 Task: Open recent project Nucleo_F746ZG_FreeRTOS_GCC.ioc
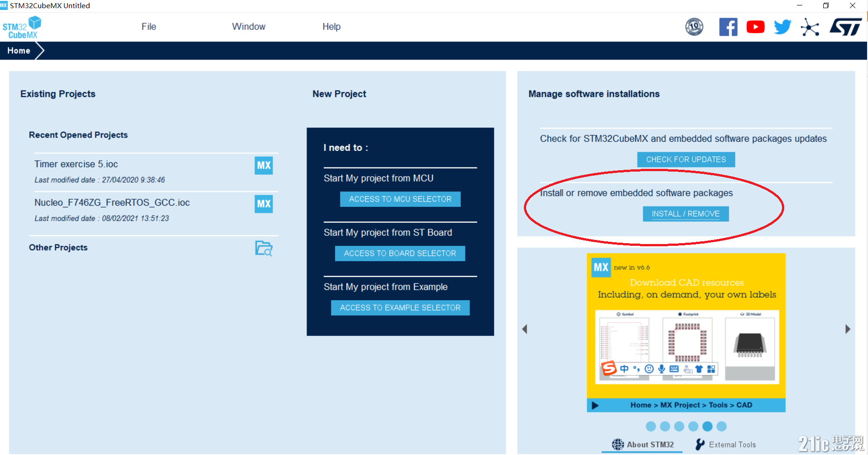pos(153,210)
